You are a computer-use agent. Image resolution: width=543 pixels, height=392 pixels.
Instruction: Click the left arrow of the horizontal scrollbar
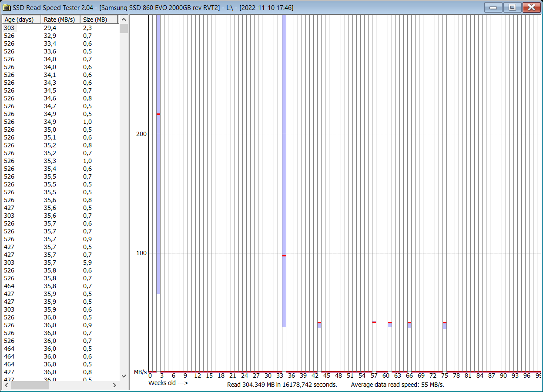tap(6, 385)
